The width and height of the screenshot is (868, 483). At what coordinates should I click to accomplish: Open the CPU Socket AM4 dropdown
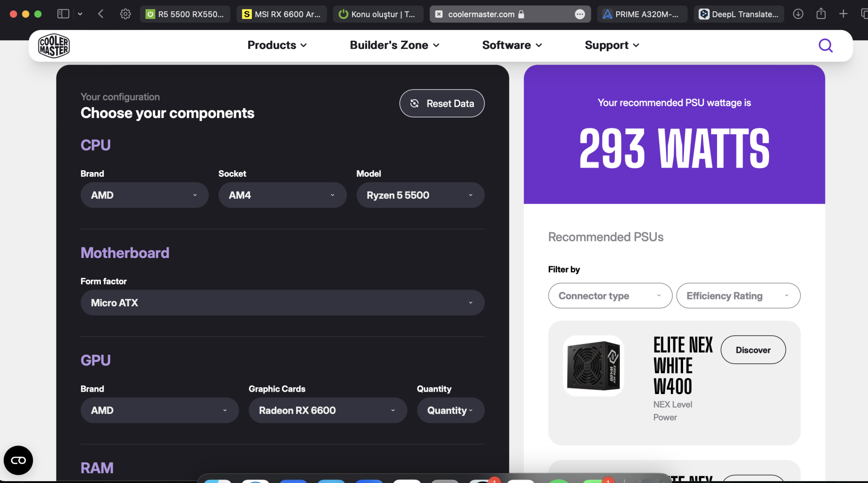click(x=283, y=195)
